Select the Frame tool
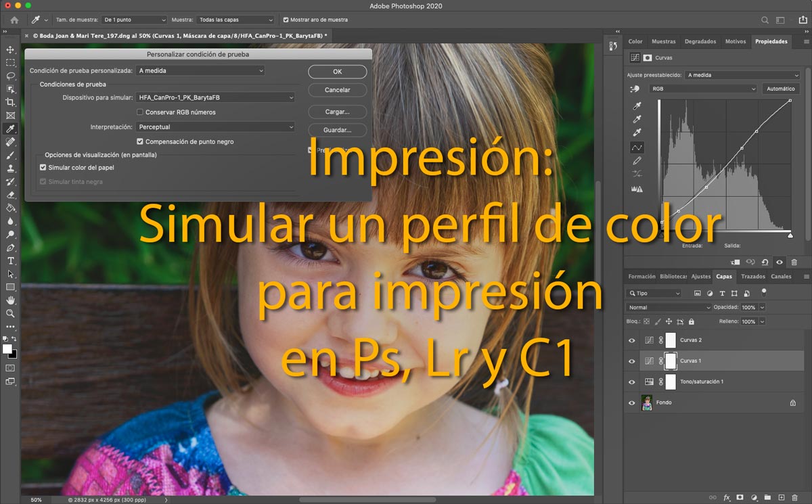This screenshot has height=504, width=812. point(10,116)
